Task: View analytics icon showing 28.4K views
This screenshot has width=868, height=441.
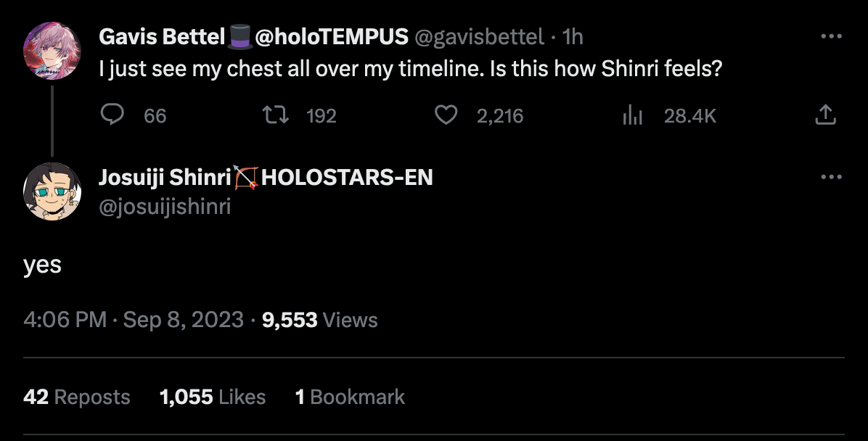Action: coord(633,115)
